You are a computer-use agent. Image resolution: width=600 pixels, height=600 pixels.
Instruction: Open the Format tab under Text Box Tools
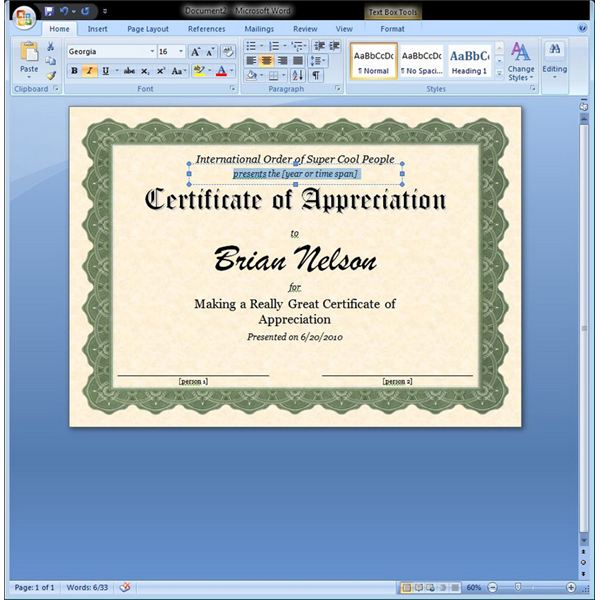(x=392, y=29)
